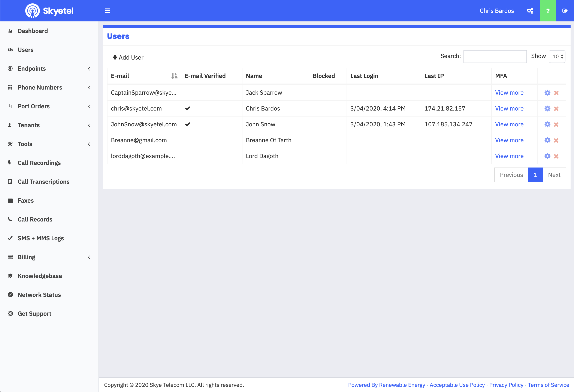Go to Previous page
This screenshot has height=392, width=574.
511,175
